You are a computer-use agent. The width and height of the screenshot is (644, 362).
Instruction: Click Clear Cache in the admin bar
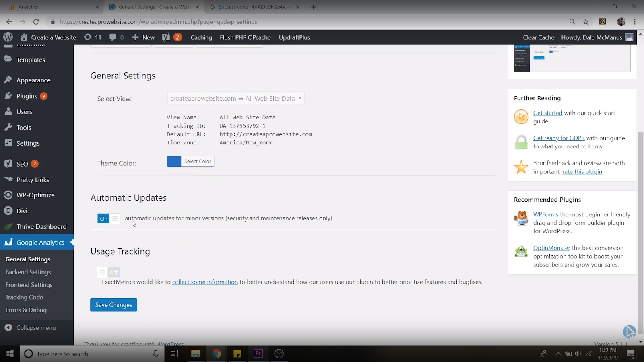click(x=539, y=37)
